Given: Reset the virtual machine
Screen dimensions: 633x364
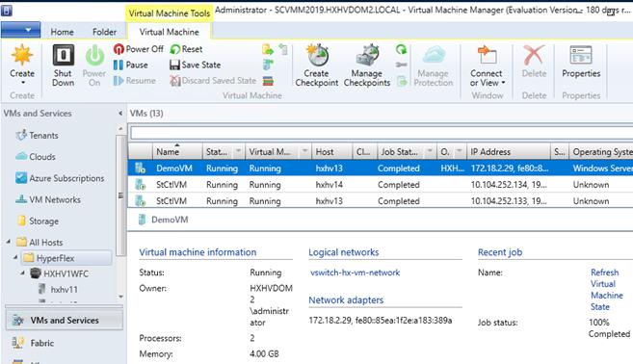Looking at the screenshot, I should (186, 49).
